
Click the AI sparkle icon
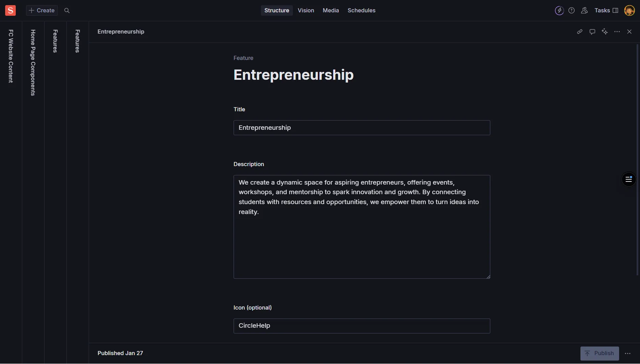click(605, 32)
